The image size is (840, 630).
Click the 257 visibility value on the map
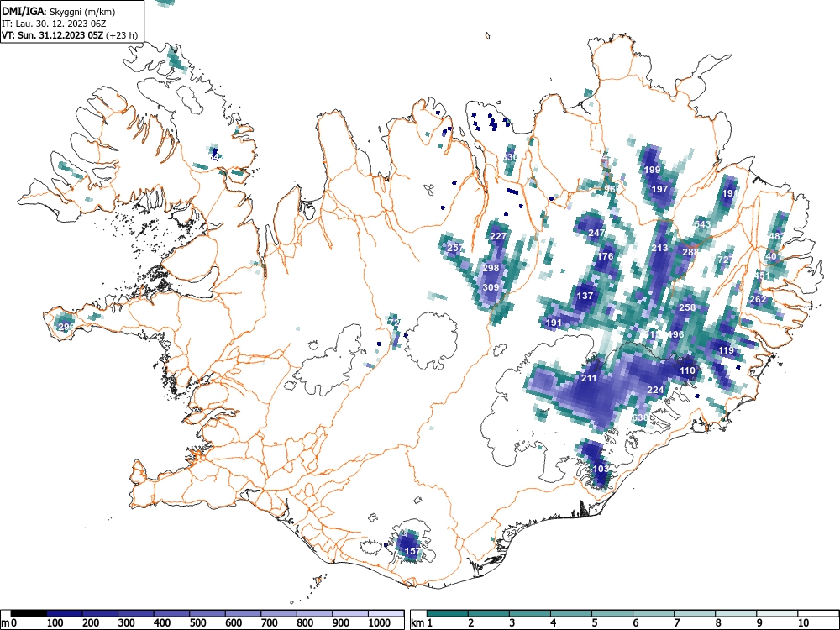coord(454,248)
